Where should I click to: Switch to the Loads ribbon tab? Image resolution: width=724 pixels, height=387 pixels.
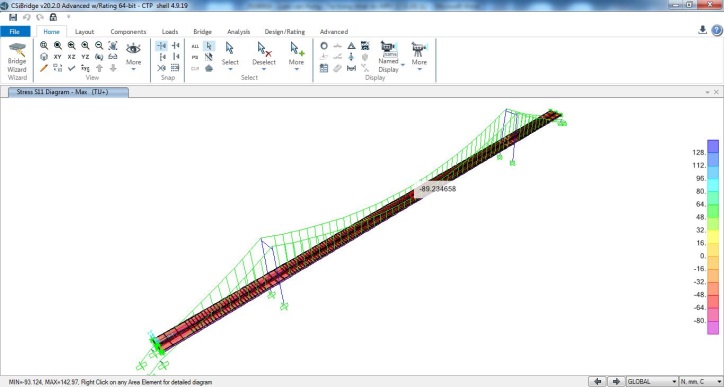coord(170,31)
